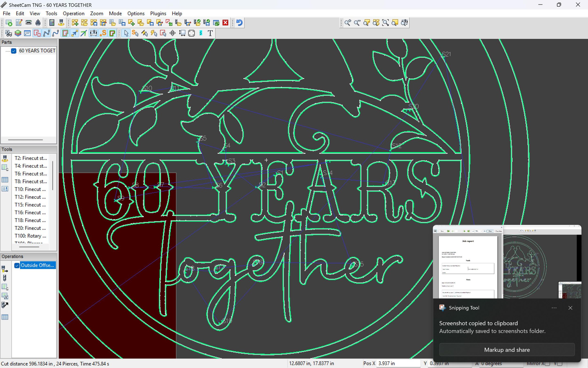Uncheck the 60 YEARS TOGET part checkbox
Image resolution: width=588 pixels, height=368 pixels.
pos(14,51)
